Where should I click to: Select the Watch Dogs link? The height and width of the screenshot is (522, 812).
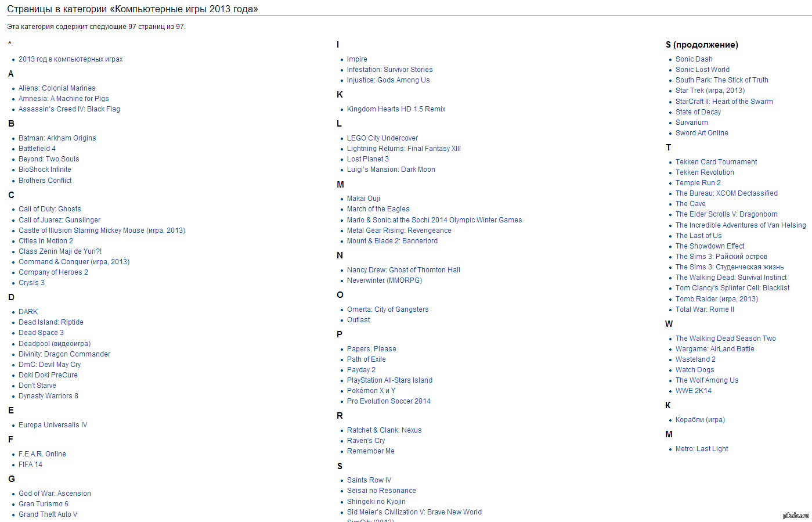click(695, 370)
